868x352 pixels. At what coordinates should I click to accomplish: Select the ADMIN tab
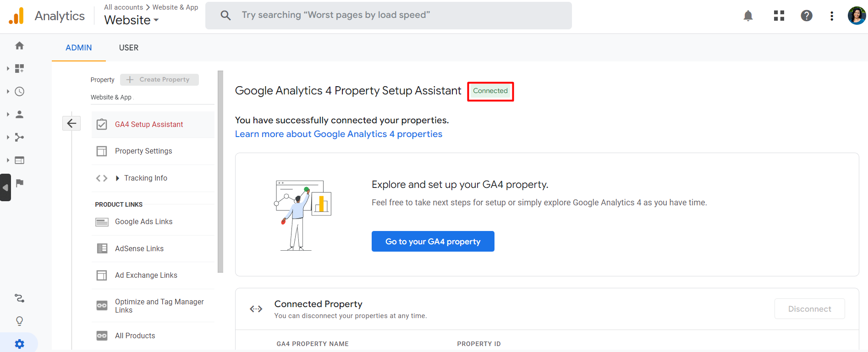tap(79, 48)
